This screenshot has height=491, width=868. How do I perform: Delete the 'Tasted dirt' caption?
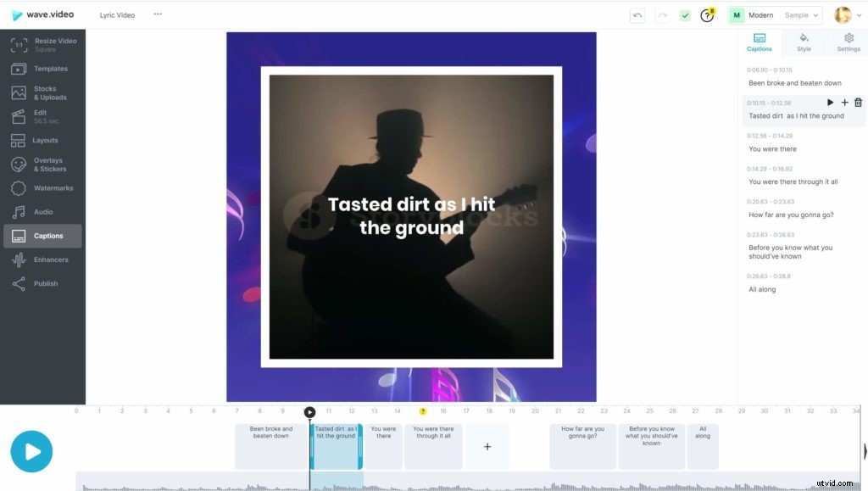point(858,102)
